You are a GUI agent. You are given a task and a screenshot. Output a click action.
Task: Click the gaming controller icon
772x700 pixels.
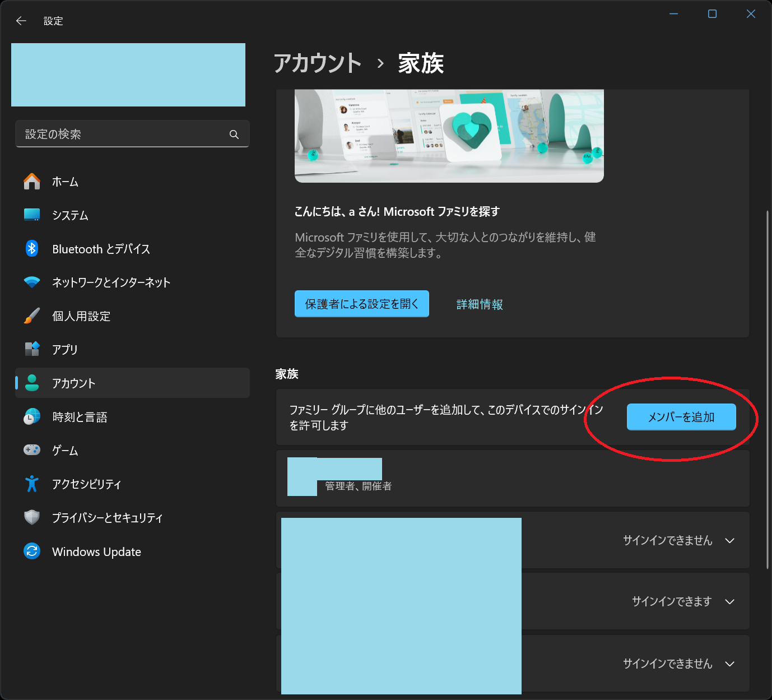[x=32, y=450]
